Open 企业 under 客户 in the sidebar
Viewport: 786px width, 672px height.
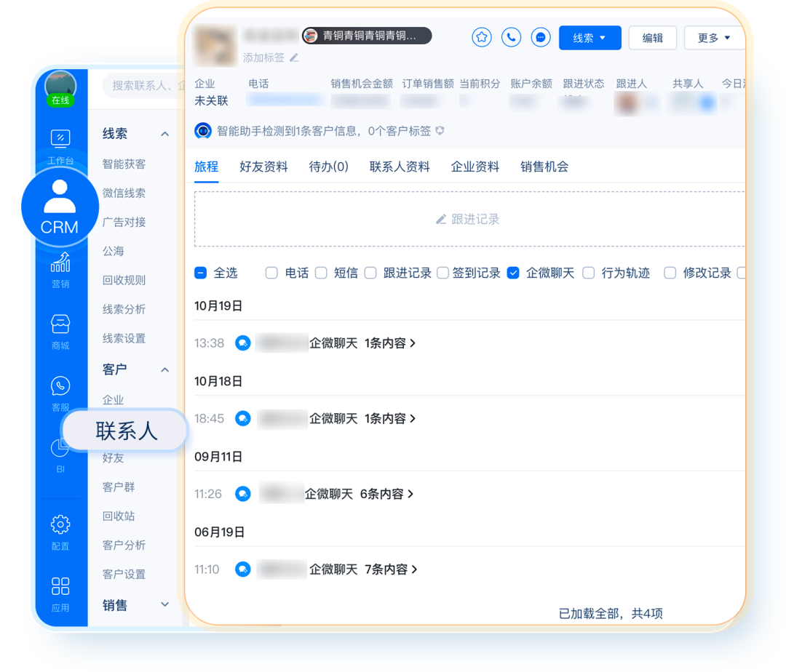[114, 399]
